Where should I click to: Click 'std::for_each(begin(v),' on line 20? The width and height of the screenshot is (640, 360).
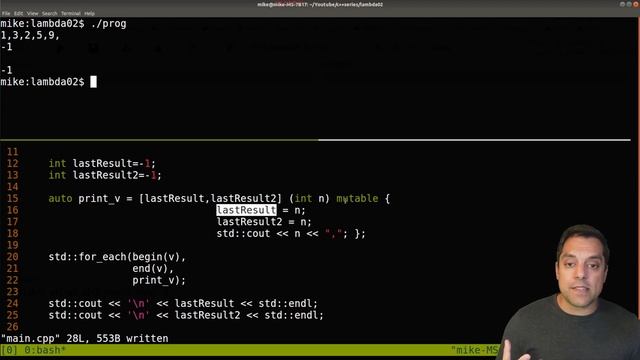[117, 257]
